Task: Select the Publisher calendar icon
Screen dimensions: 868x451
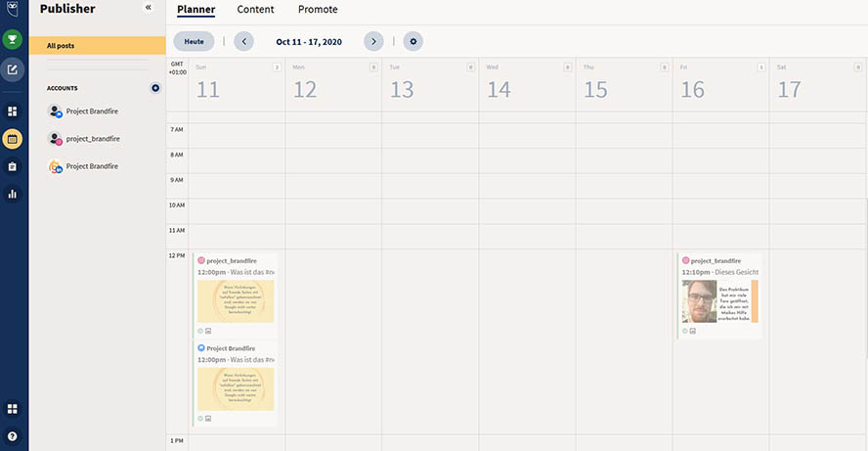Action: 13,139
